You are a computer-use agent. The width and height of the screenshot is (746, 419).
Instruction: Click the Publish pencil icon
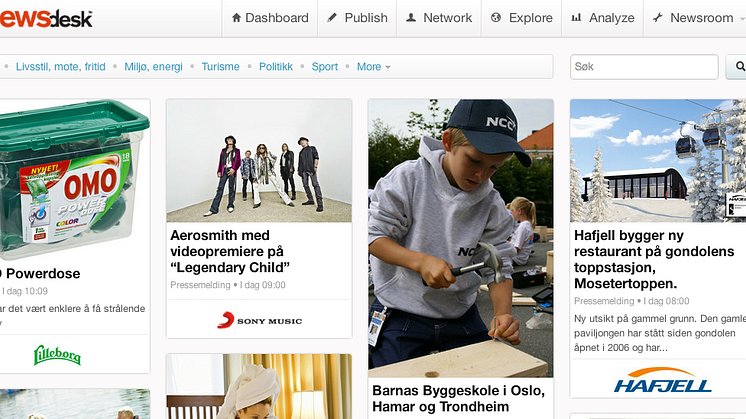(332, 18)
